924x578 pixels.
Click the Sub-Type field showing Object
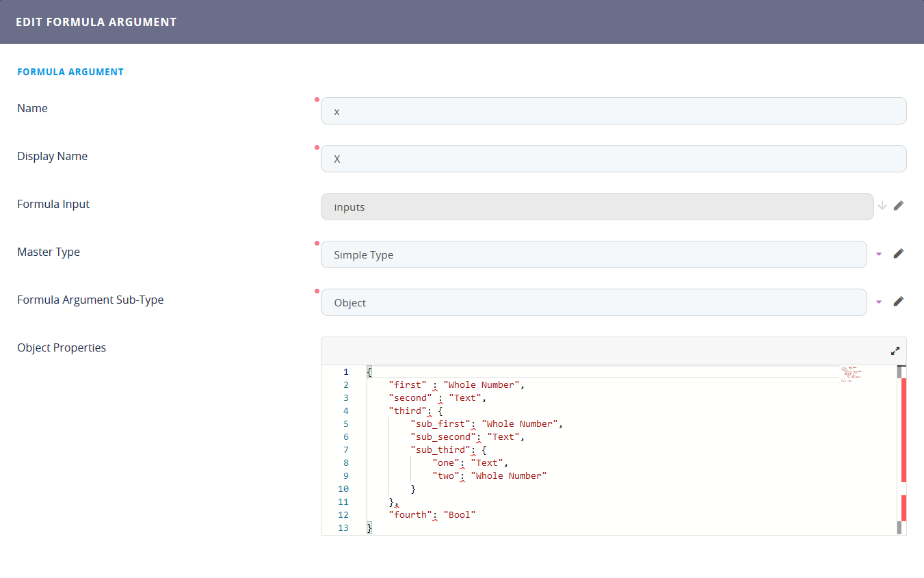[593, 302]
